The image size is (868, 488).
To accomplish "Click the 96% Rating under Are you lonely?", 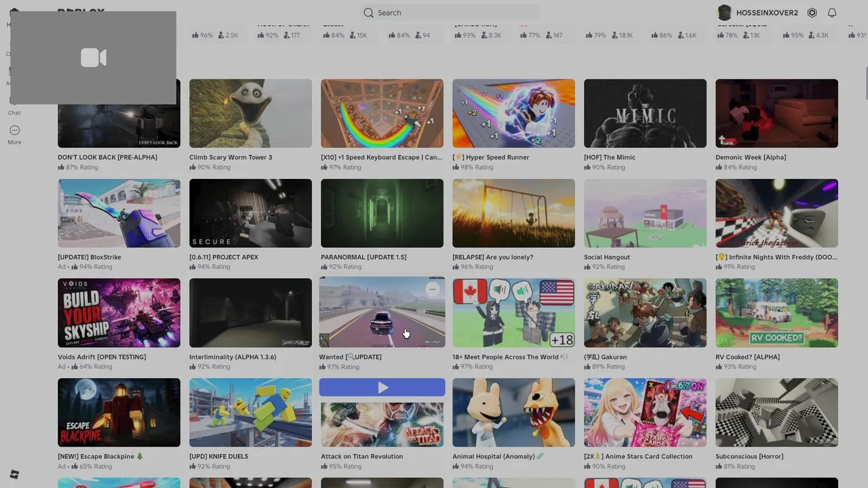I will (474, 267).
